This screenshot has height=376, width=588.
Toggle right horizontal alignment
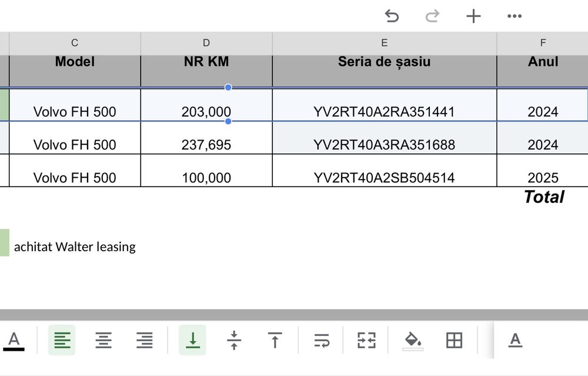pyautogui.click(x=145, y=340)
